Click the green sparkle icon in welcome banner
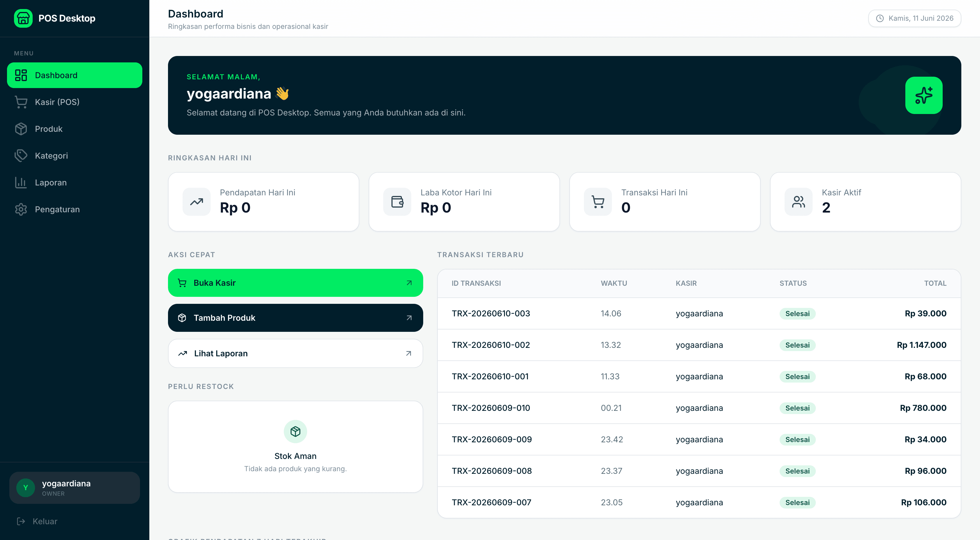Screen dimensions: 980x540 click(x=923, y=95)
